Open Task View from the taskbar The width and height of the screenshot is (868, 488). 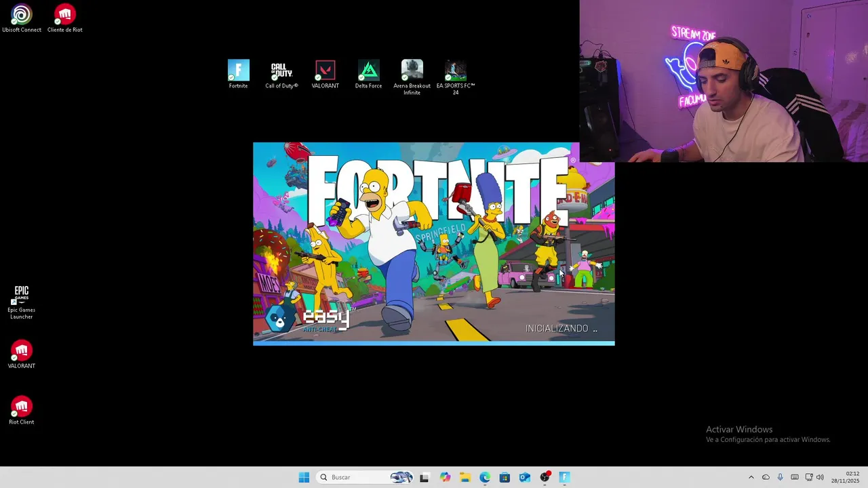[424, 477]
